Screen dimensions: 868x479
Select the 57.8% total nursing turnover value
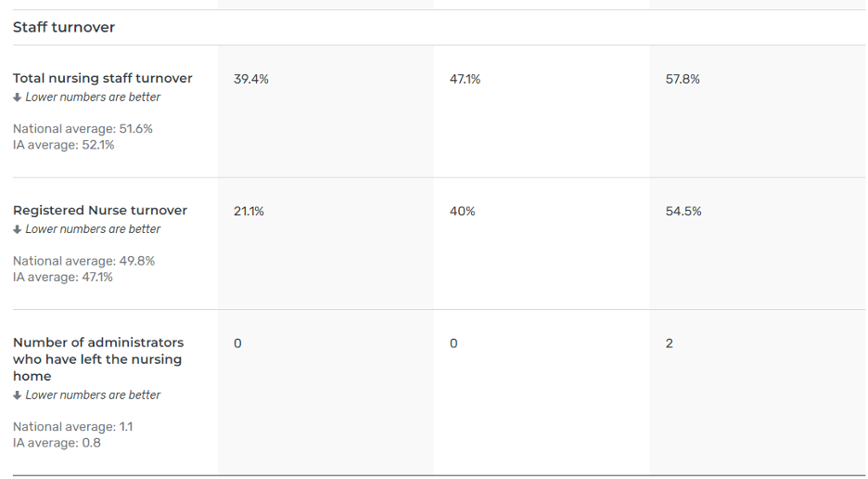pos(683,80)
